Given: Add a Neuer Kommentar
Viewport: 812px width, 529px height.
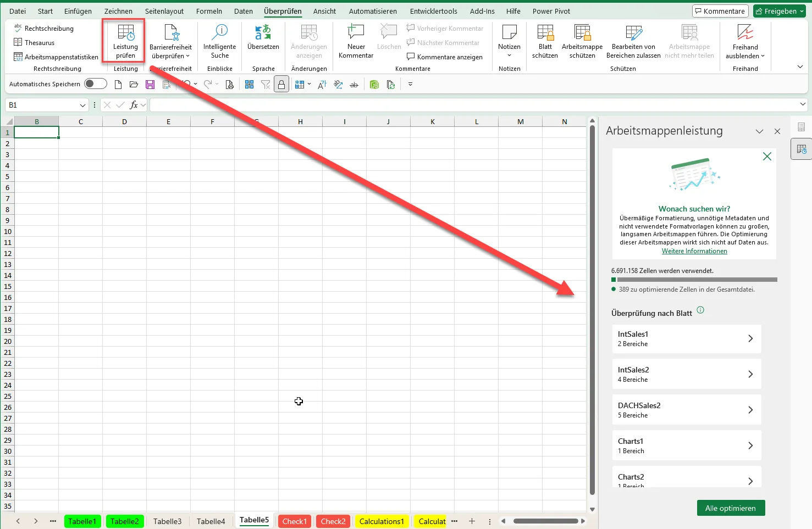Looking at the screenshot, I should 356,34.
